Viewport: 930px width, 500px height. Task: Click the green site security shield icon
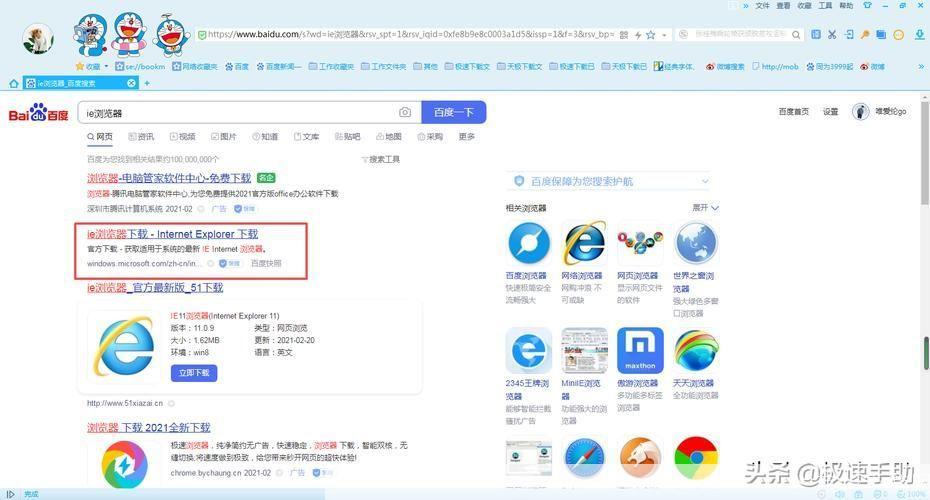[x=202, y=35]
